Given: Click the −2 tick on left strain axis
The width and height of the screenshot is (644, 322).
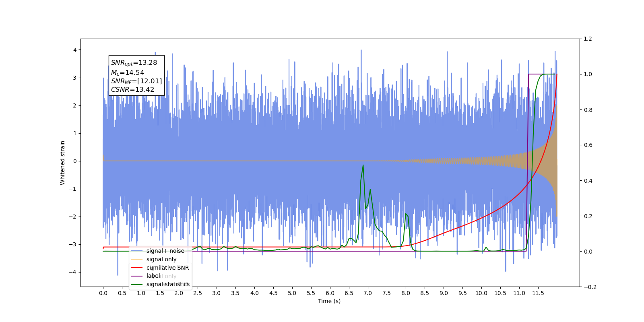Looking at the screenshot, I should tap(73, 217).
